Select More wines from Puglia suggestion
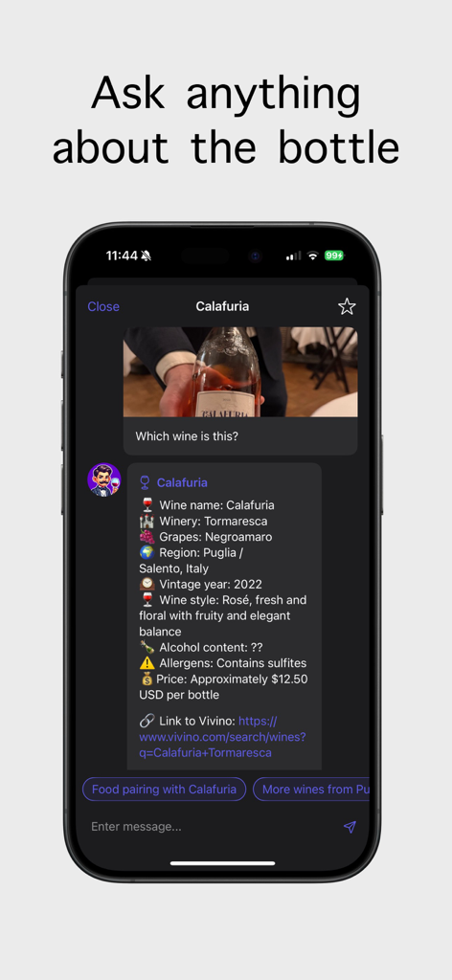 tap(311, 790)
